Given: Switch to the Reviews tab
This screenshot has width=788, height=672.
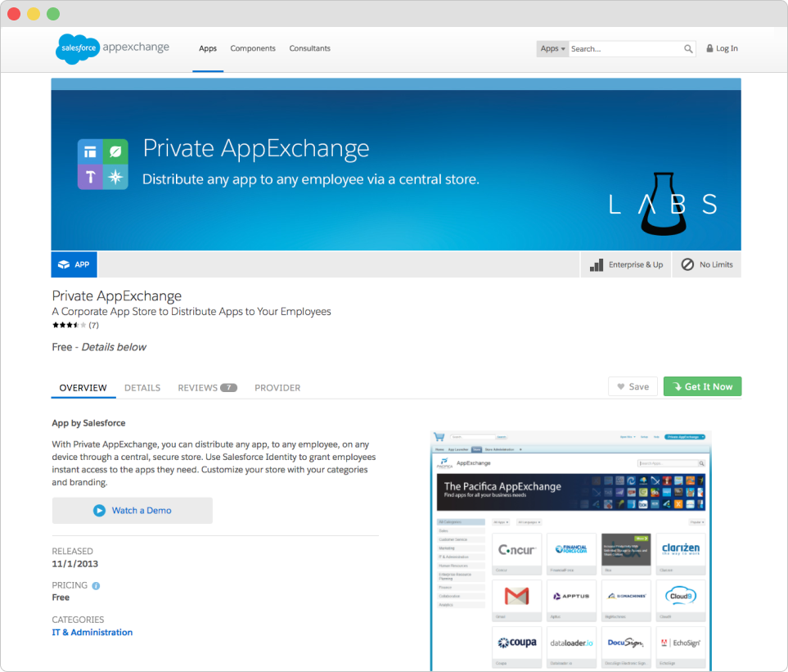Looking at the screenshot, I should pos(207,387).
